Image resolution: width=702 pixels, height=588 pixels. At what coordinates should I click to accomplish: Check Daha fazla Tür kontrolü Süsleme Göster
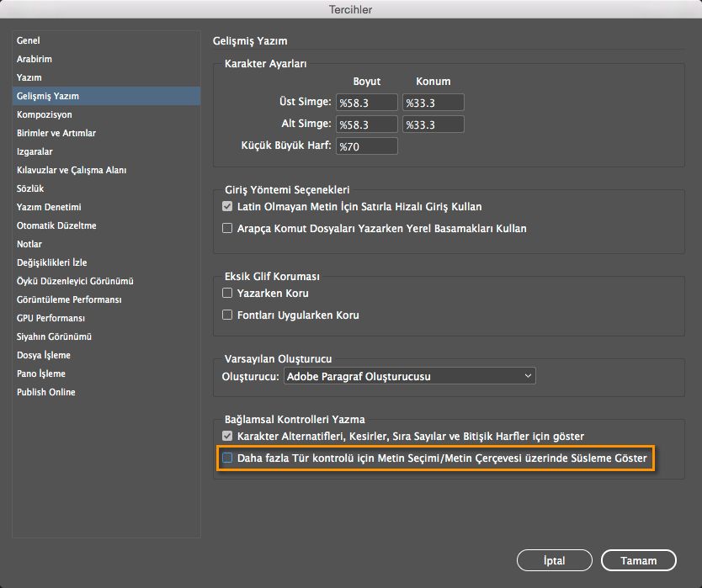(x=227, y=458)
